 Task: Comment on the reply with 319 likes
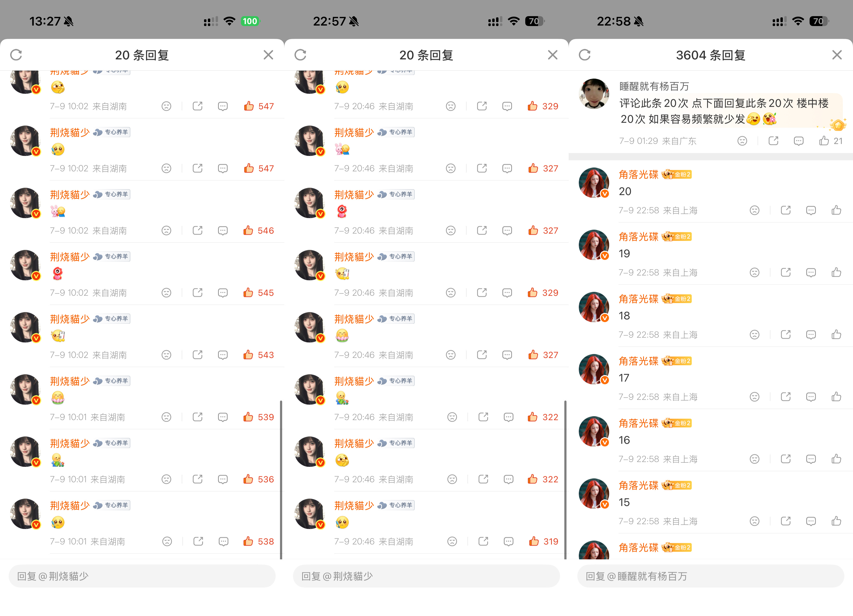point(508,542)
